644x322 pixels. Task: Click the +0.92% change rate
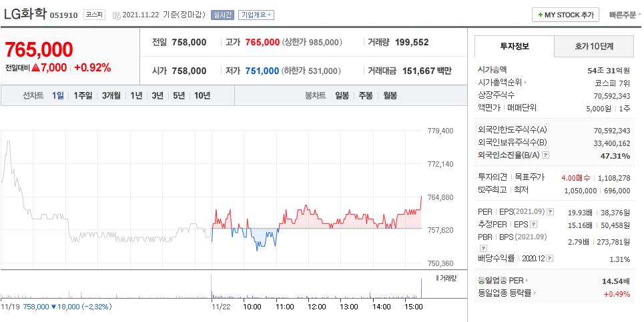coord(93,68)
